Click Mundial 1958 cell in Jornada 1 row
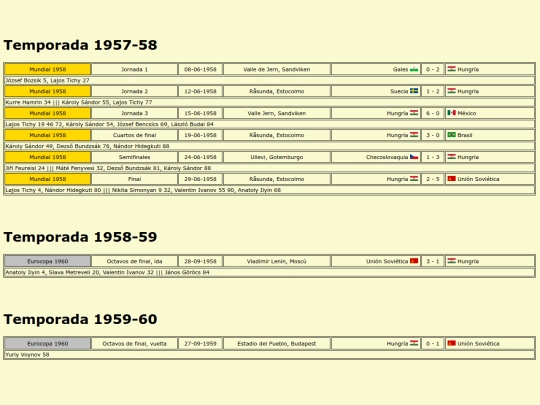The height and width of the screenshot is (405, 540). (48, 69)
